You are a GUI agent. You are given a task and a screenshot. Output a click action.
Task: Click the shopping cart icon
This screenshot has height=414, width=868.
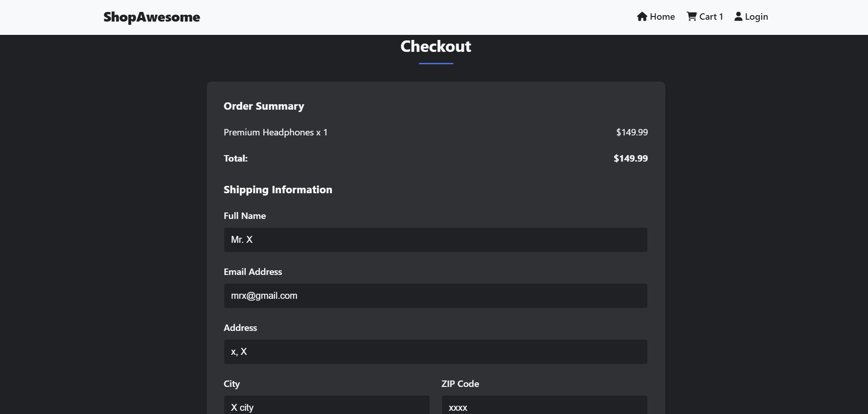pos(691,17)
